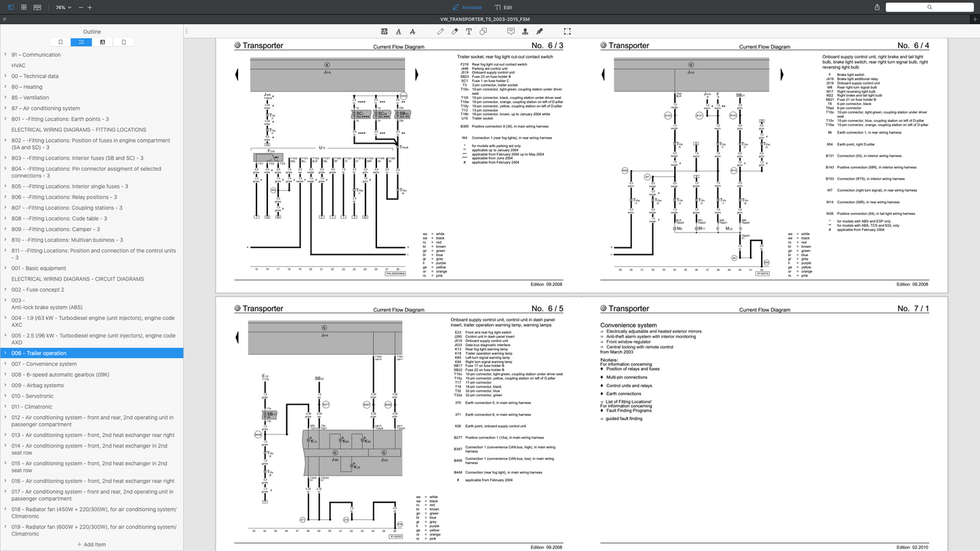This screenshot has width=980, height=551.
Task: Click the share icon in top toolbar
Action: pos(877,7)
